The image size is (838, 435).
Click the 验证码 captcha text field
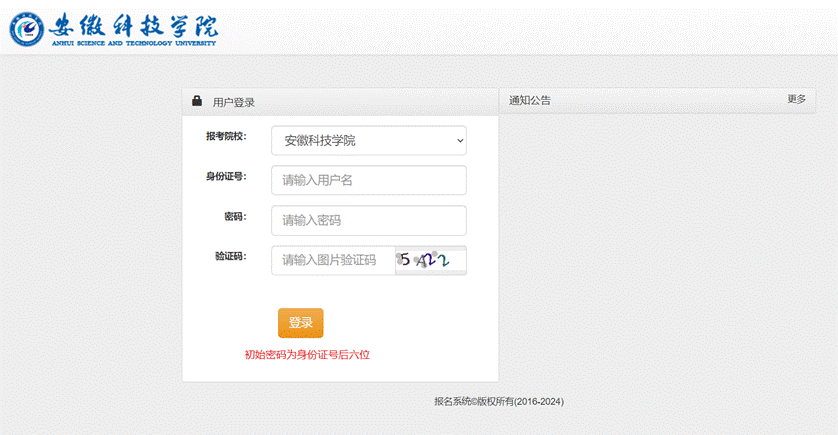(x=333, y=260)
